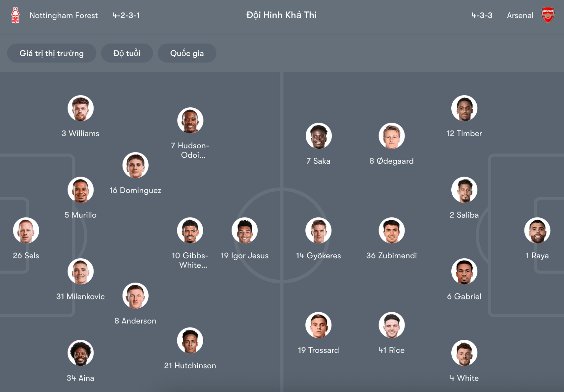Click the Đội Hình Khả Thi title
The height and width of the screenshot is (392, 564).
tap(281, 15)
